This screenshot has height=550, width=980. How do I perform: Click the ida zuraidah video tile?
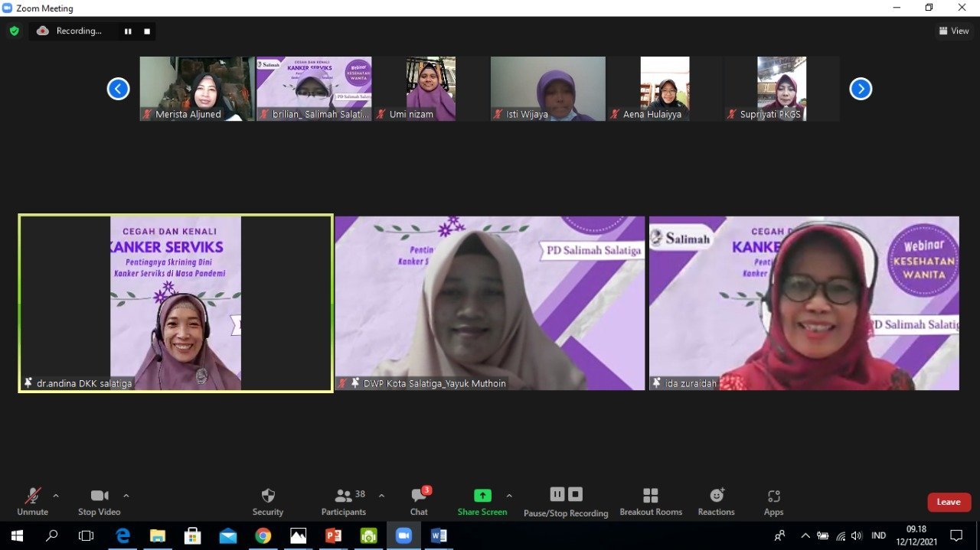804,304
